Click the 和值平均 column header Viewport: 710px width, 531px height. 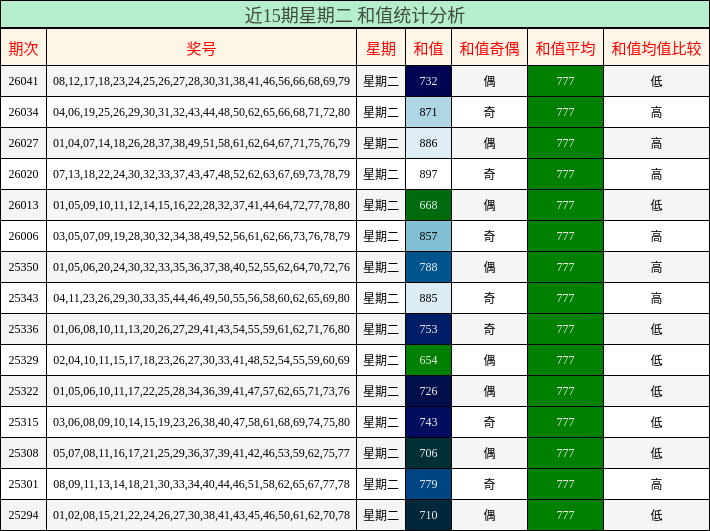pos(566,48)
